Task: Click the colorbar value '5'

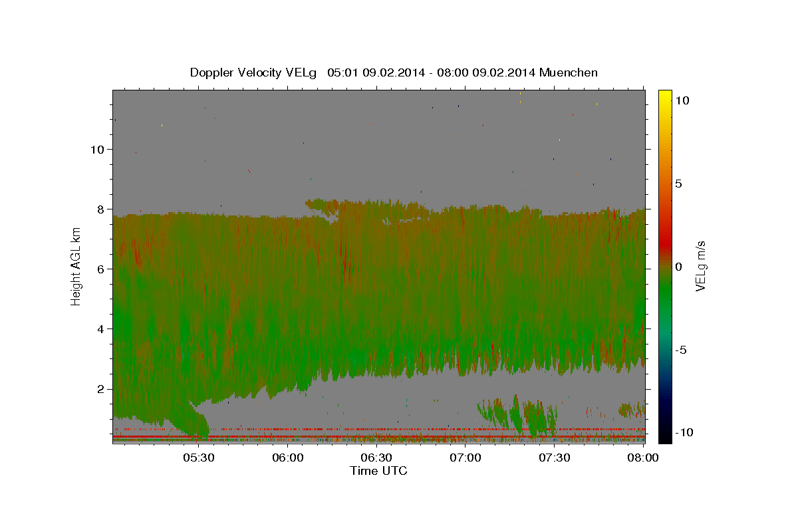Action: [x=678, y=183]
